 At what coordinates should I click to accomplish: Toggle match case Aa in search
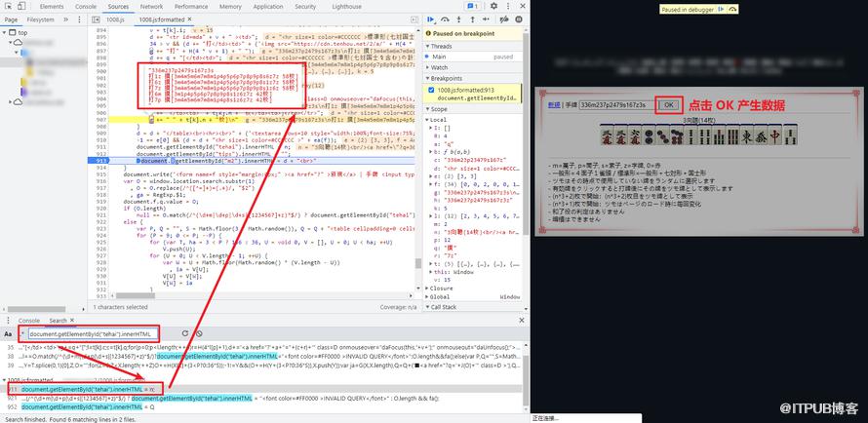coord(8,334)
